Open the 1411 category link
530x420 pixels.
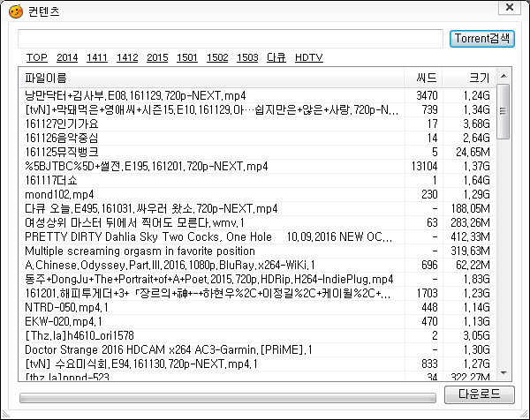(x=97, y=57)
